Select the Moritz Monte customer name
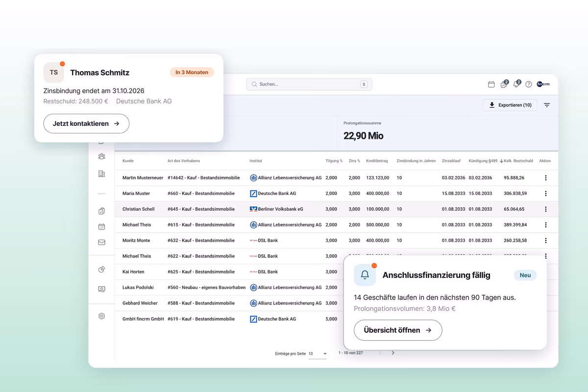 click(x=136, y=241)
